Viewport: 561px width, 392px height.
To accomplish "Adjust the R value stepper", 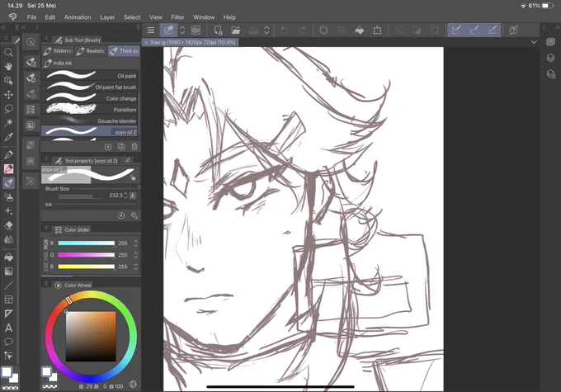I will [135, 243].
